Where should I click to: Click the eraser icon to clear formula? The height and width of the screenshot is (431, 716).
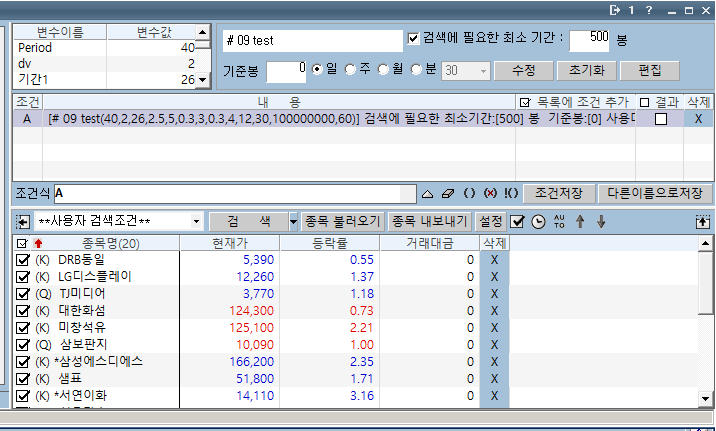(x=448, y=194)
